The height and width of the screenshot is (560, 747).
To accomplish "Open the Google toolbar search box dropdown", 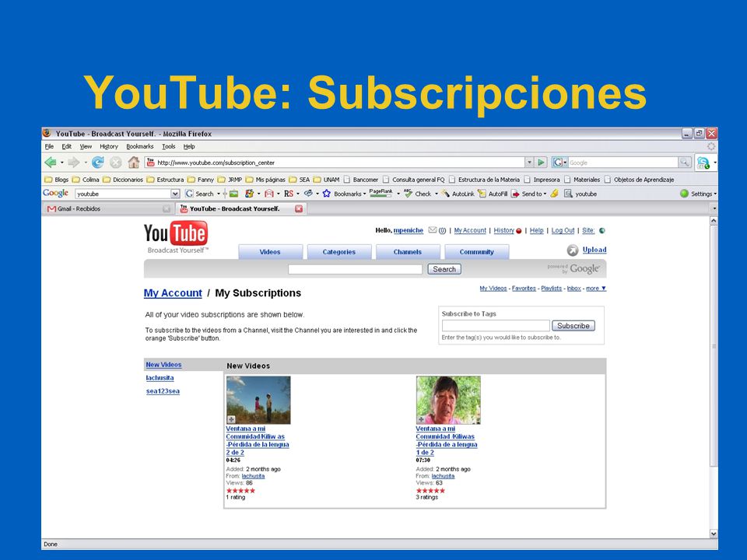I will 175,194.
